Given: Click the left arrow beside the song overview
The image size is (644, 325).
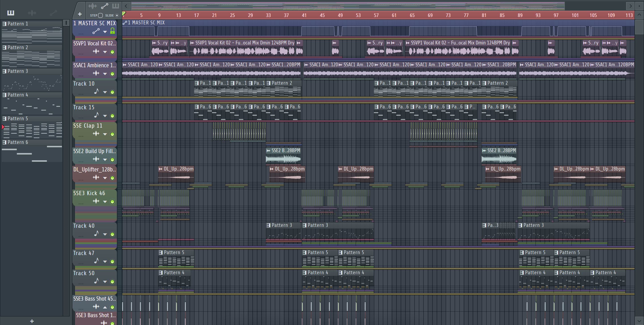Looking at the screenshot, I should 126,6.
